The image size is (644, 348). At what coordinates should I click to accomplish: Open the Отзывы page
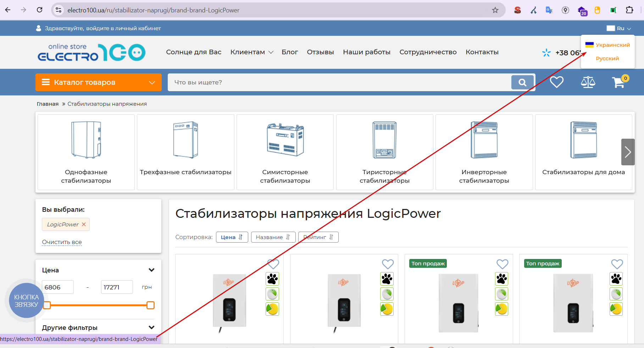320,52
